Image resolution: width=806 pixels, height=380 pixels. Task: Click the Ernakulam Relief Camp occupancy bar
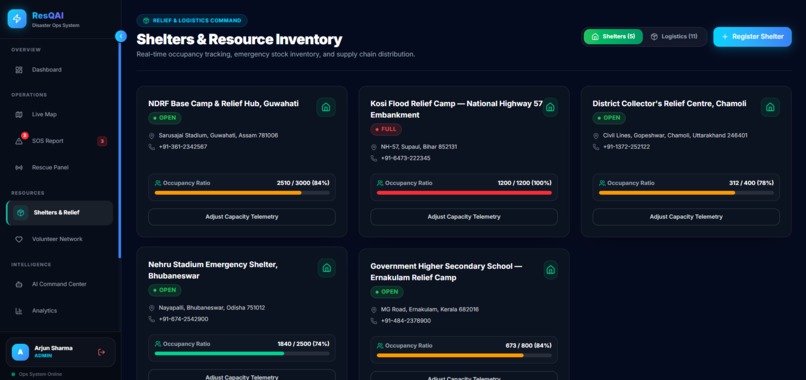tap(464, 355)
